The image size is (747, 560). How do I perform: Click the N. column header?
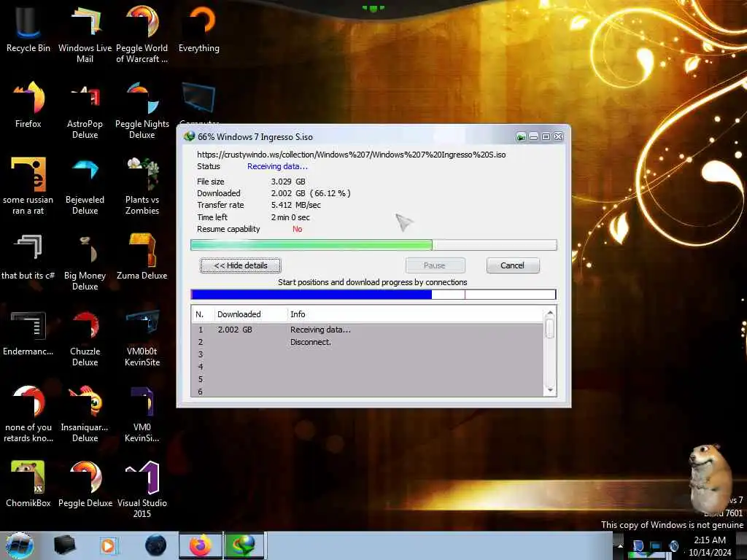(x=203, y=314)
